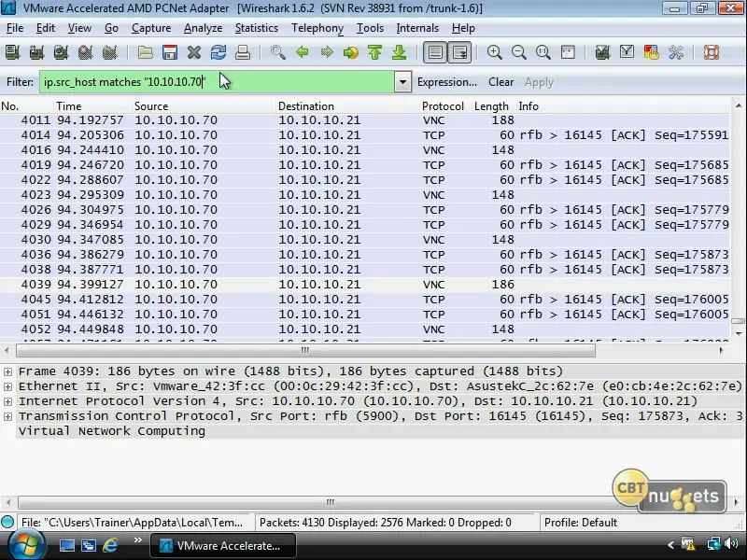Jump to the last packet
This screenshot has height=560, width=747.
tap(400, 52)
